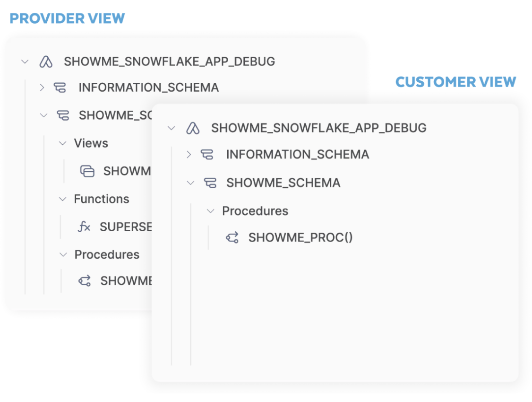The width and height of the screenshot is (532, 402).
Task: Select SHOWME_SCHEMA label in Customer View
Action: [283, 183]
